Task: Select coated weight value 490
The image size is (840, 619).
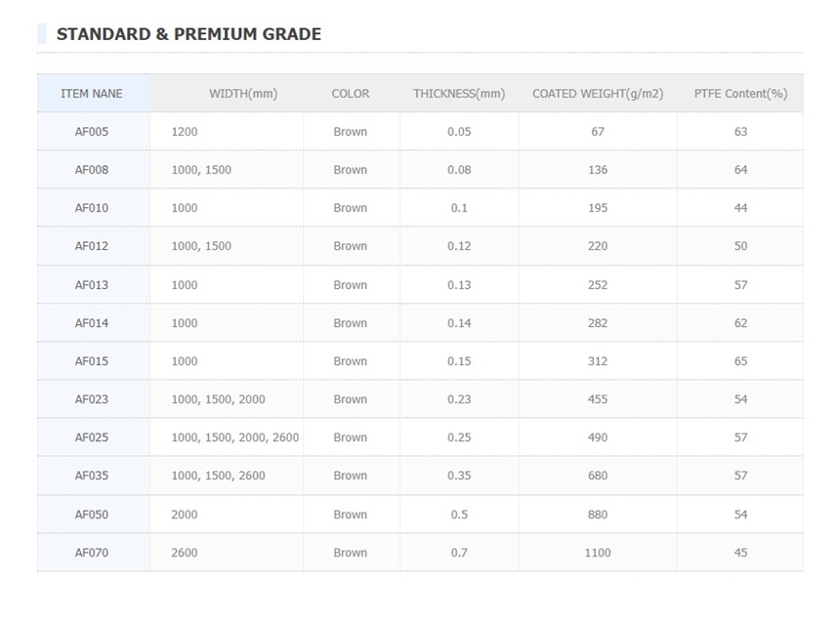Action: (x=598, y=437)
